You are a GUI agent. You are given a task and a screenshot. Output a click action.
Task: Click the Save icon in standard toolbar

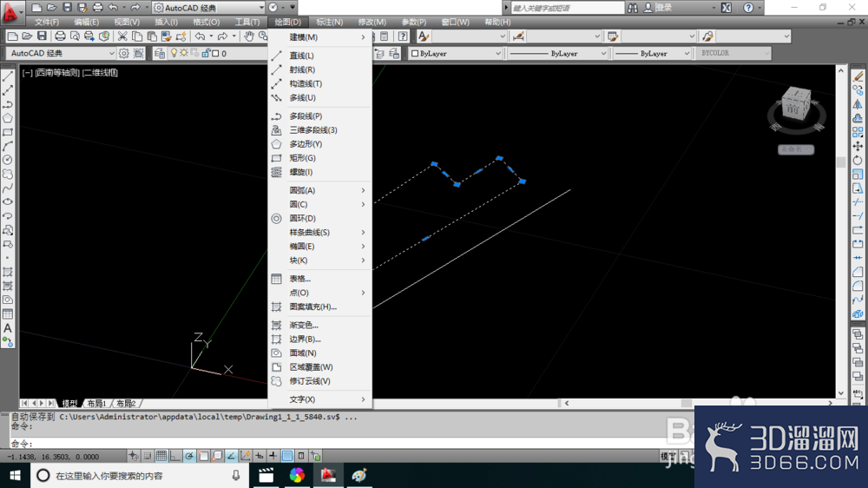42,36
